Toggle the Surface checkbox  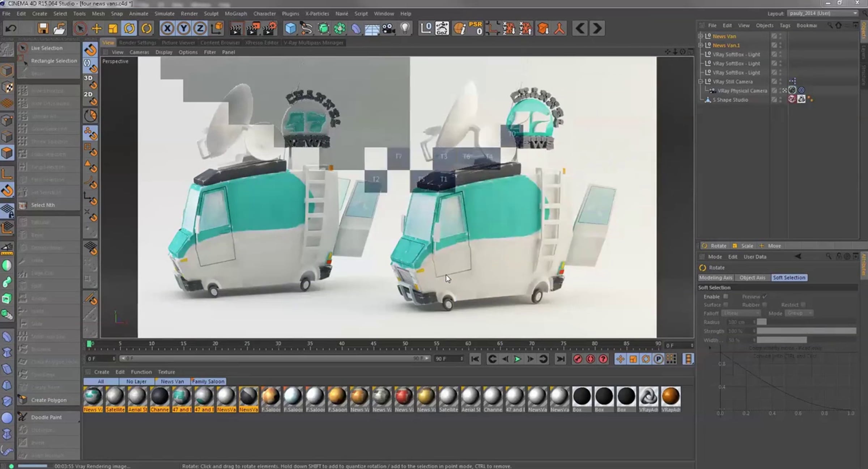tap(726, 305)
